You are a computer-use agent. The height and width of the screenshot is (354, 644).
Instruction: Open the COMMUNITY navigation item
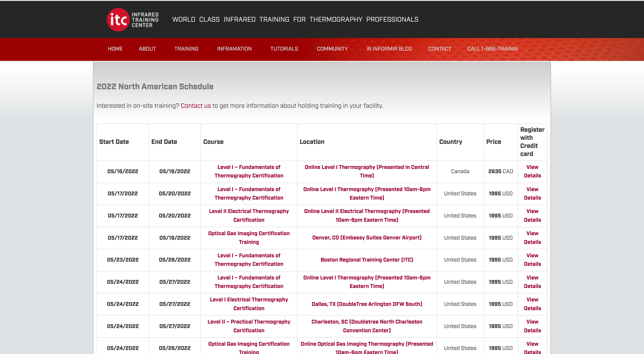coord(333,49)
